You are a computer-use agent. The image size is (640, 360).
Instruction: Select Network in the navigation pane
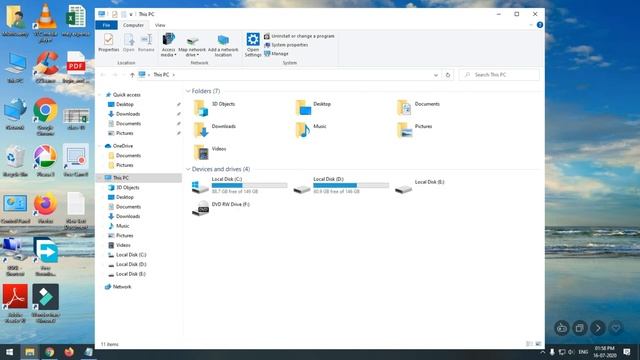coord(118,287)
